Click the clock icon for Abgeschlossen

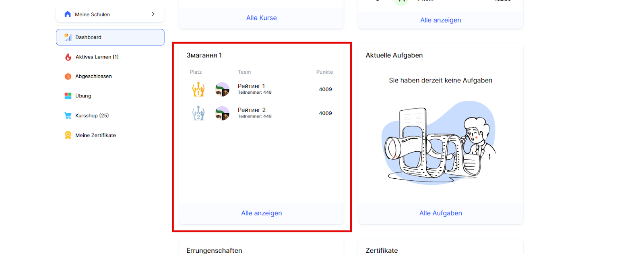68,76
